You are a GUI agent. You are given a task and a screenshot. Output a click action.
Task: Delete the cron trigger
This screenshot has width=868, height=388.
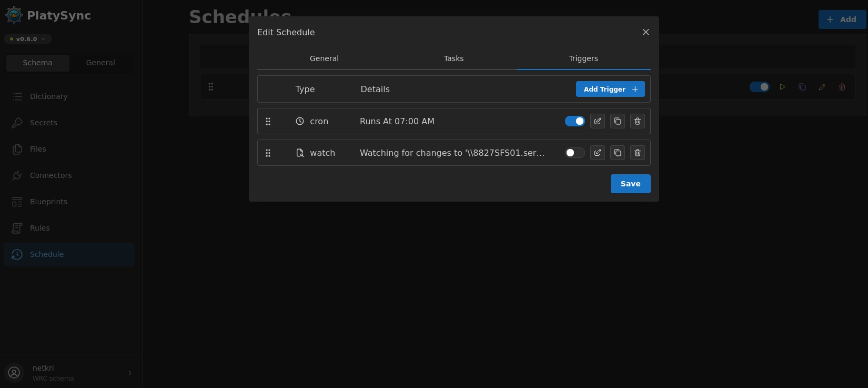click(638, 121)
